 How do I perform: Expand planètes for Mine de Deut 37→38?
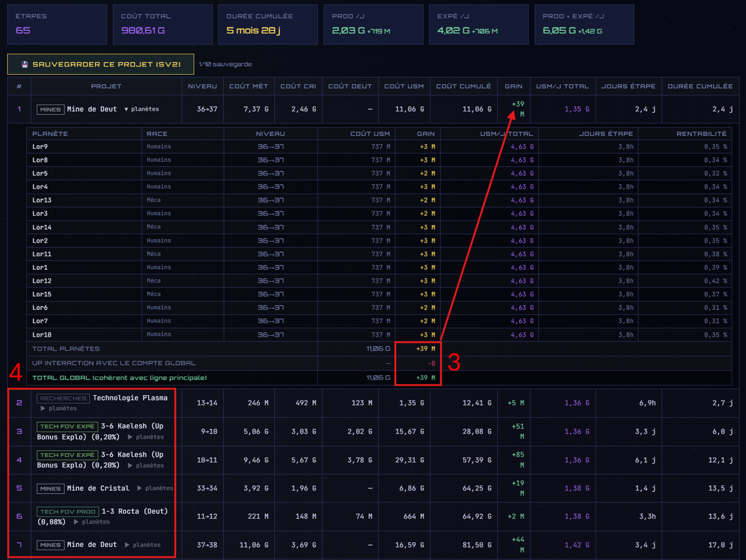(142, 545)
